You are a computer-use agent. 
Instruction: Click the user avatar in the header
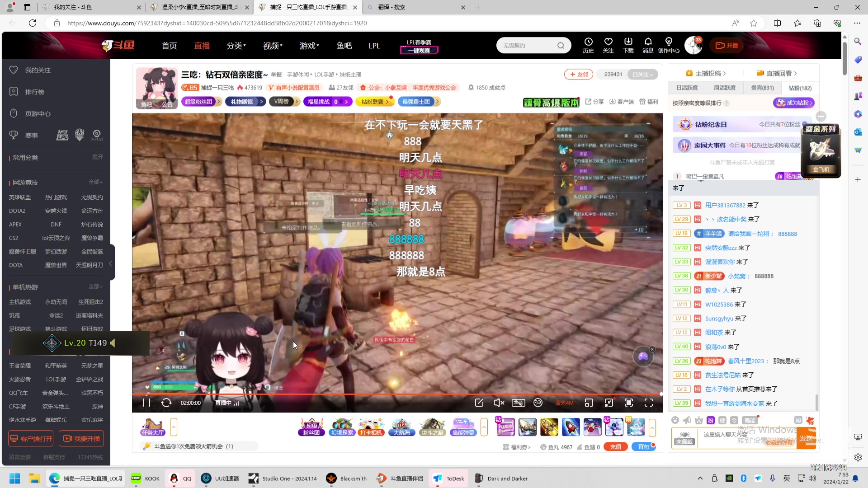tap(693, 46)
